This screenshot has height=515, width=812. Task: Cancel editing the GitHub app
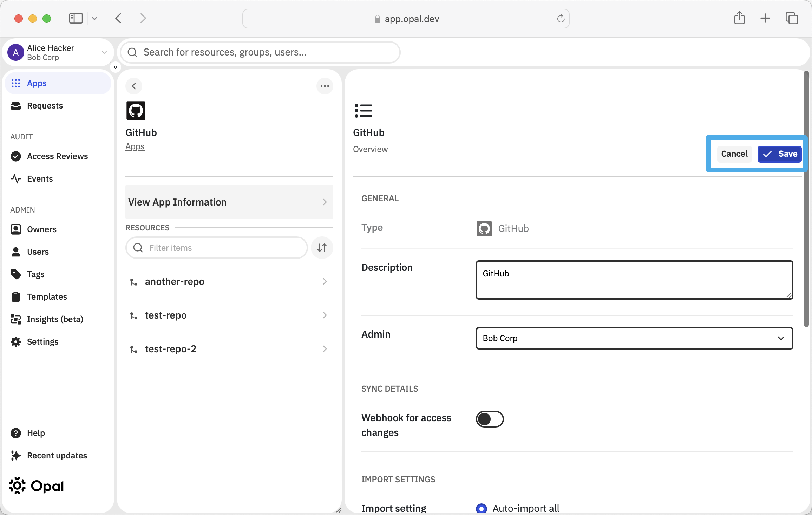point(734,154)
